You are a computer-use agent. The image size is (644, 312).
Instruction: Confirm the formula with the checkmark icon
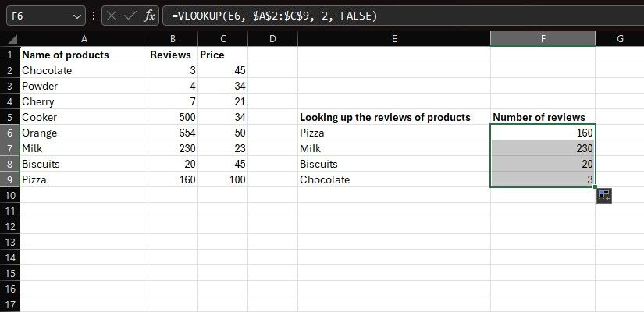point(130,16)
